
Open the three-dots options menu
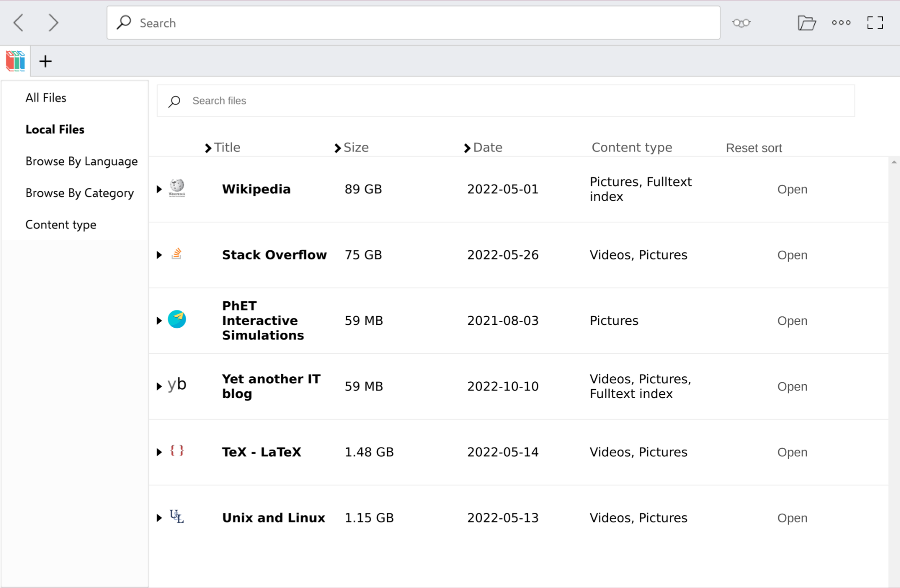(841, 22)
